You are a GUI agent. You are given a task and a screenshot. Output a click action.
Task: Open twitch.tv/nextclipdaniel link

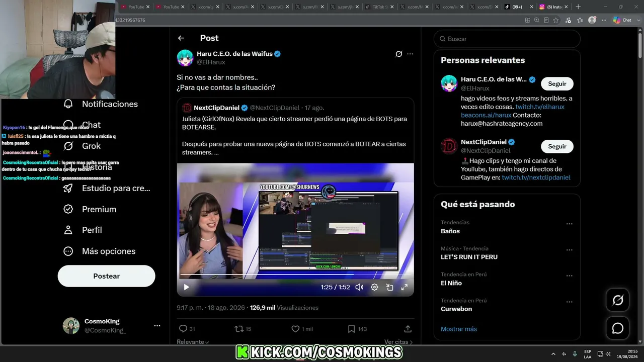536,177
